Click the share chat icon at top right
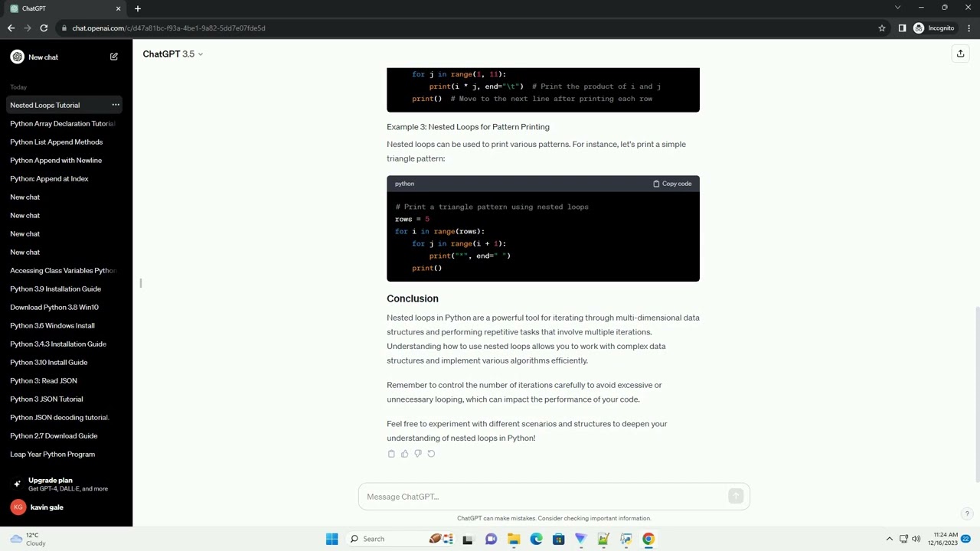Image resolution: width=980 pixels, height=551 pixels. pos(960,54)
